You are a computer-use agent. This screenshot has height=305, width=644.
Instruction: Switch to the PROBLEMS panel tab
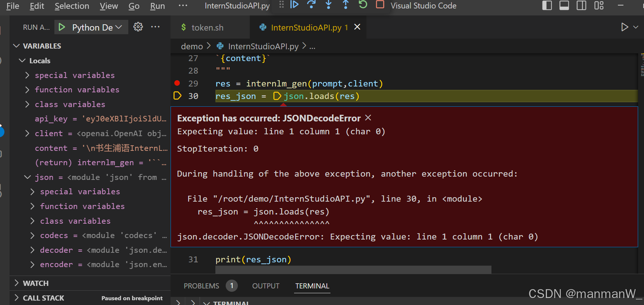201,286
